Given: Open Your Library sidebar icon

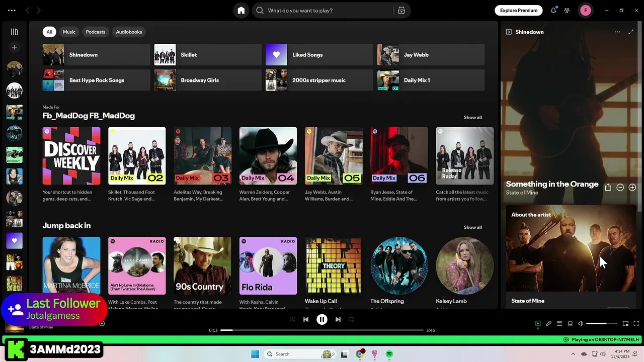Looking at the screenshot, I should click(x=14, y=32).
